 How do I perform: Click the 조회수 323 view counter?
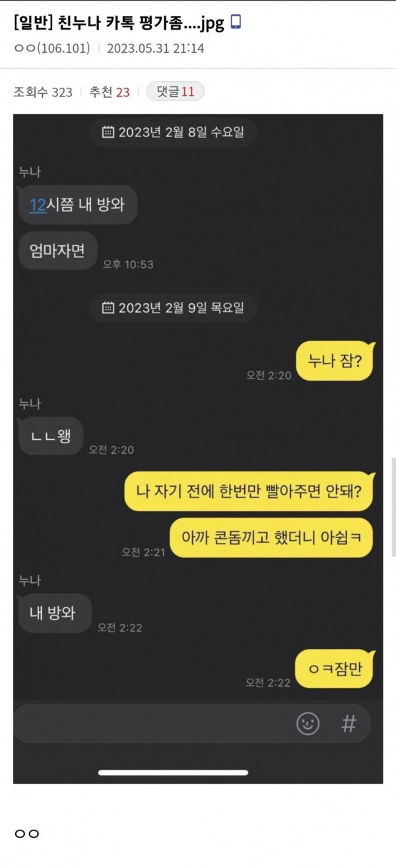[43, 92]
